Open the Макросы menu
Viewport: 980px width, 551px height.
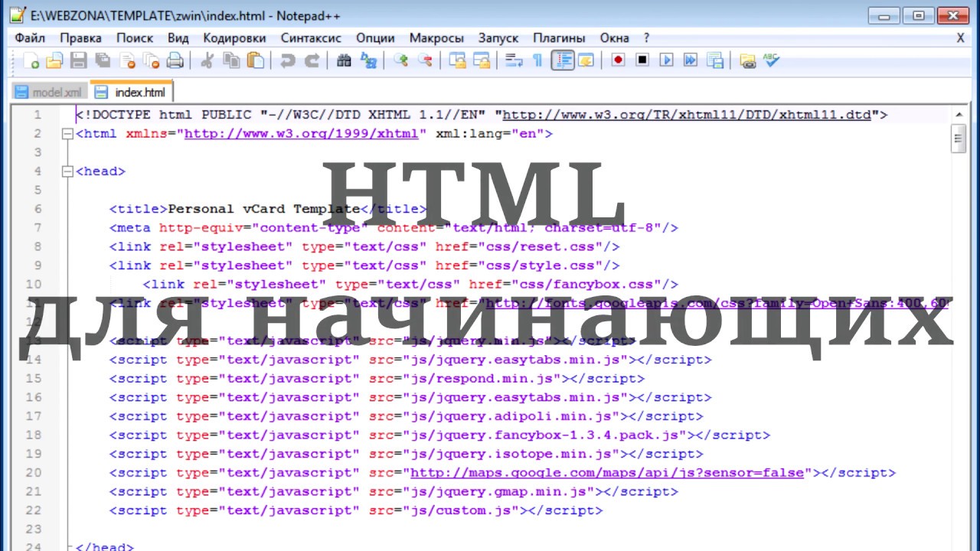(x=436, y=37)
